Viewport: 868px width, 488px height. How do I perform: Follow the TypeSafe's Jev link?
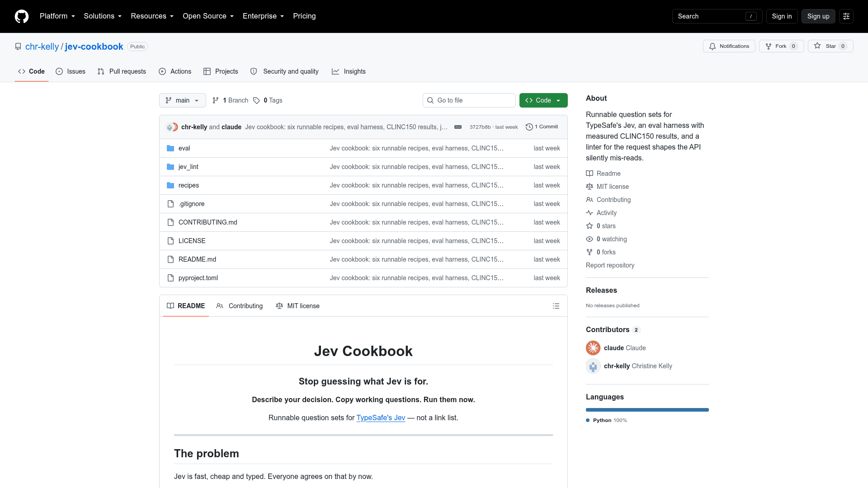click(381, 418)
